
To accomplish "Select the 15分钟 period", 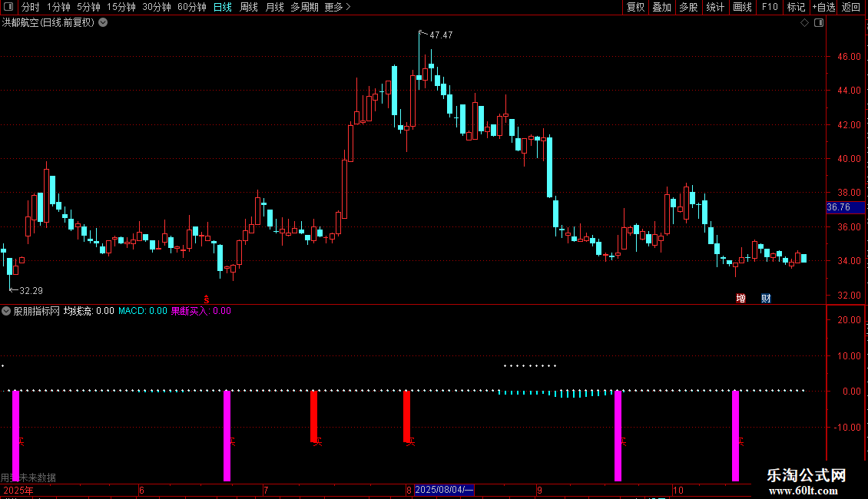I will click(x=121, y=7).
